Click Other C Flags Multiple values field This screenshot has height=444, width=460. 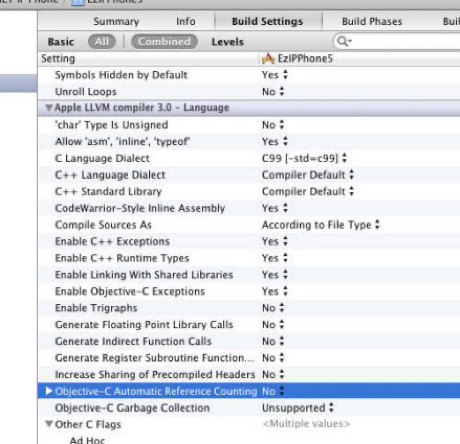pos(306,424)
